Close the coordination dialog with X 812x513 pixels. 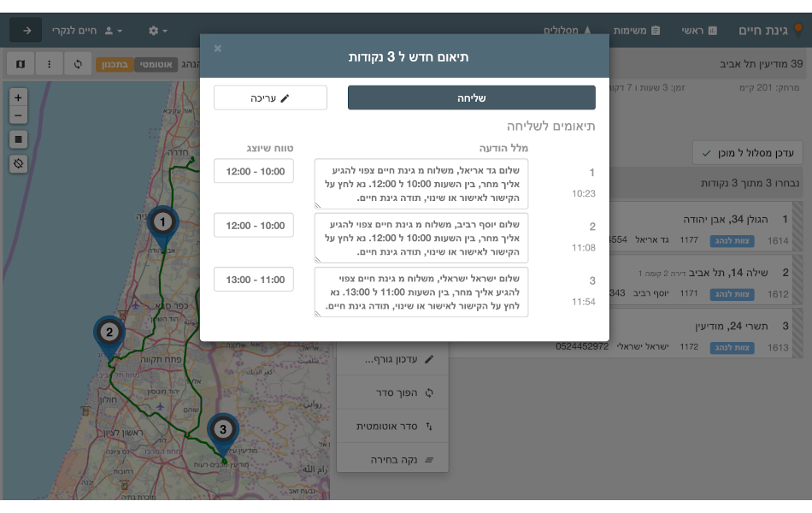click(x=217, y=48)
